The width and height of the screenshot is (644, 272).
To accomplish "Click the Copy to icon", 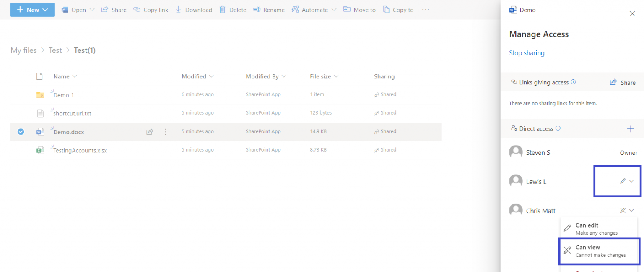I will tap(385, 10).
